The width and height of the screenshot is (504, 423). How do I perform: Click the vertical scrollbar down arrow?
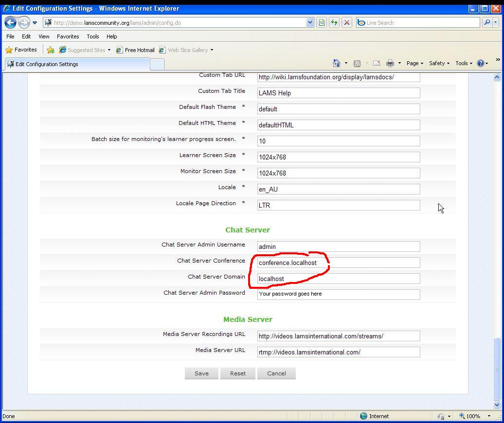[497, 405]
